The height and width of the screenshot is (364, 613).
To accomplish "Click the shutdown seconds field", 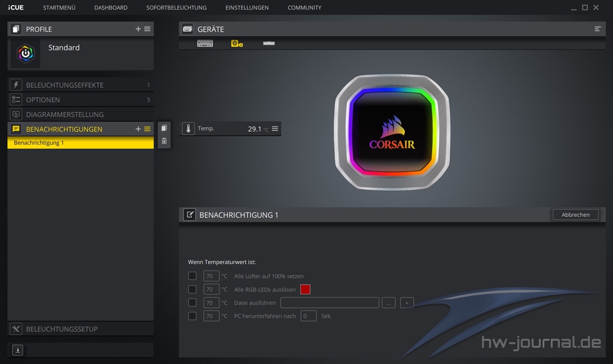I will pos(309,316).
